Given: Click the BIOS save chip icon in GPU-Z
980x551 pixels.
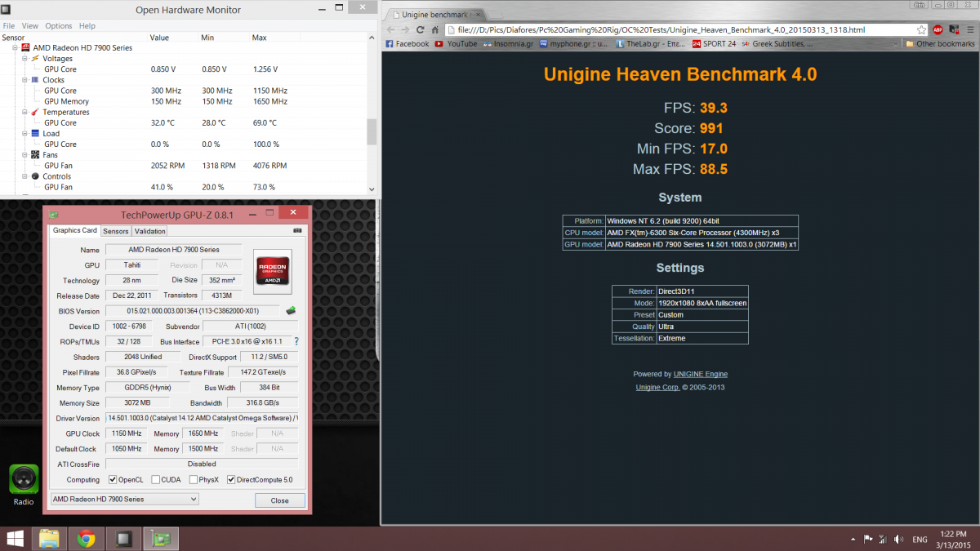Looking at the screenshot, I should coord(290,310).
